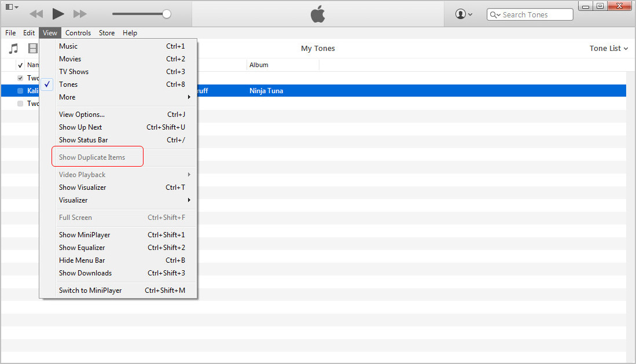Click the volume slider knob
The image size is (636, 364).
(x=166, y=14)
